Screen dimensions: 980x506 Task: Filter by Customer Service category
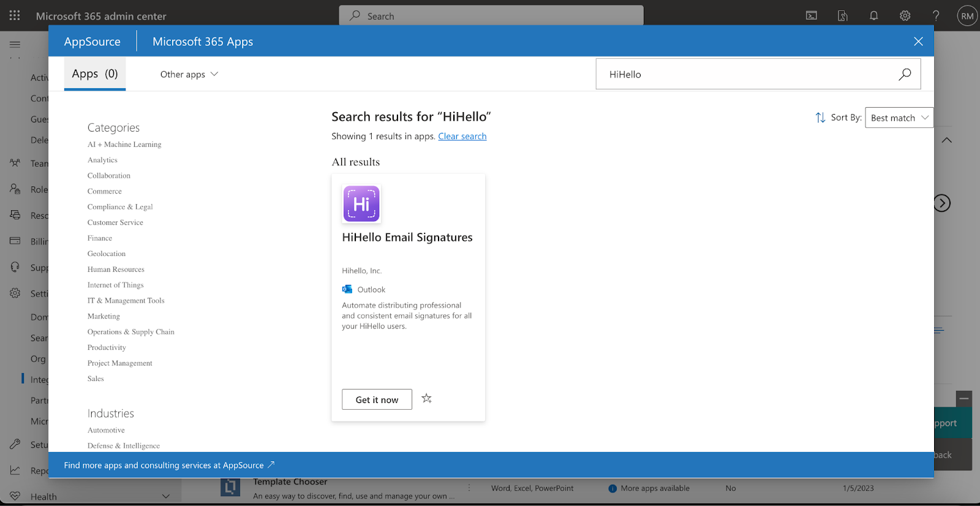115,222
